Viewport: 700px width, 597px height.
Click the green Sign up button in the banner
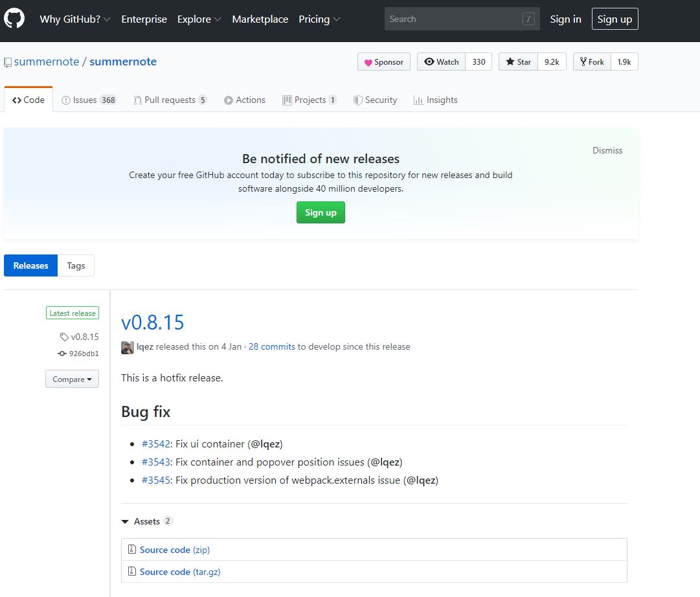[x=321, y=212]
